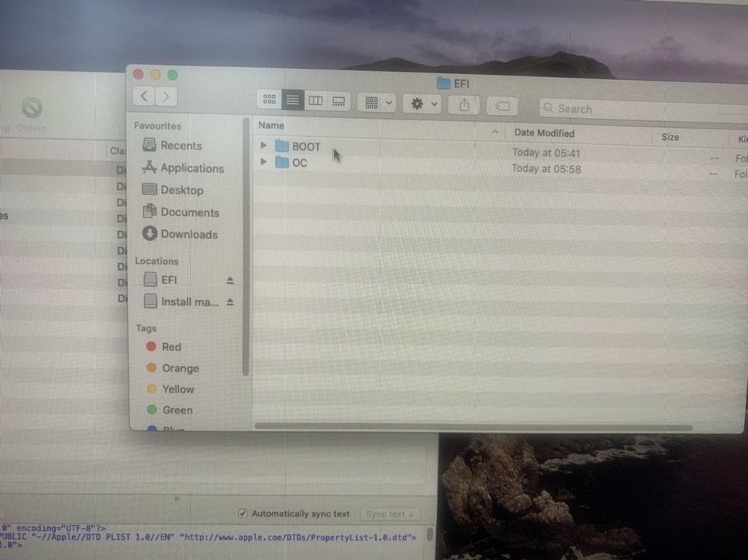Screen dimensions: 748x560
Task: Filter by the Orange tag
Action: click(173, 369)
